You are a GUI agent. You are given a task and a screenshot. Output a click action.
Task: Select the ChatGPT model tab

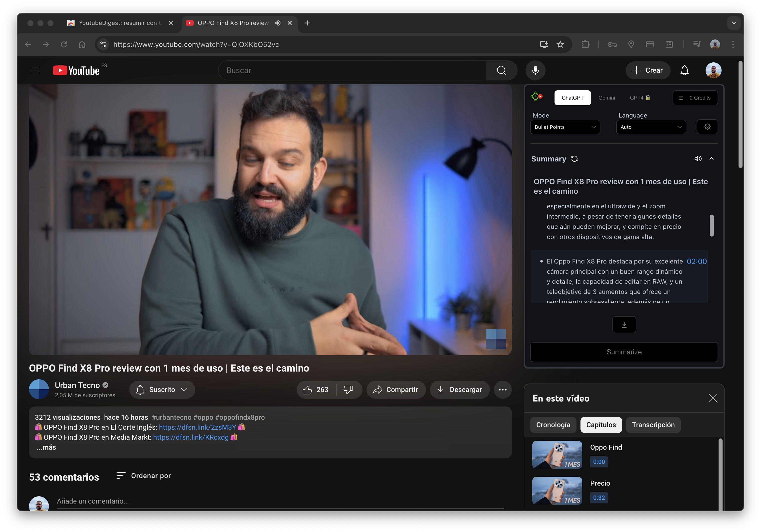coord(572,98)
